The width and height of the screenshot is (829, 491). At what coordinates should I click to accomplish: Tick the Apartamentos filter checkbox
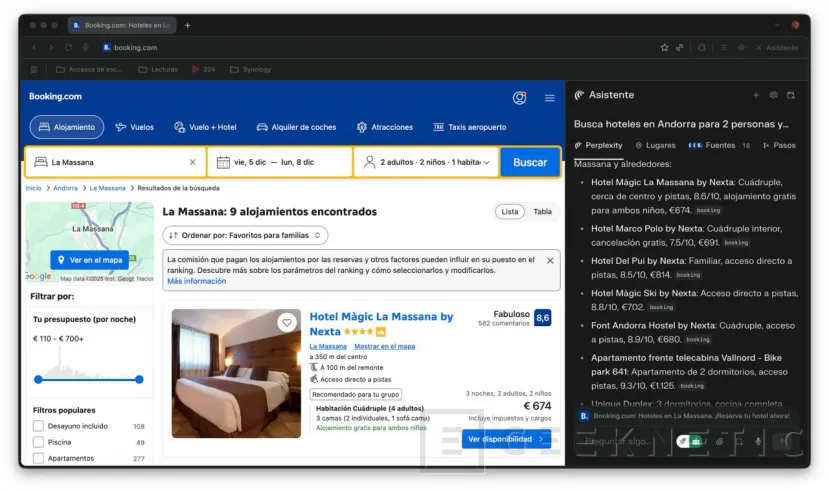point(38,458)
